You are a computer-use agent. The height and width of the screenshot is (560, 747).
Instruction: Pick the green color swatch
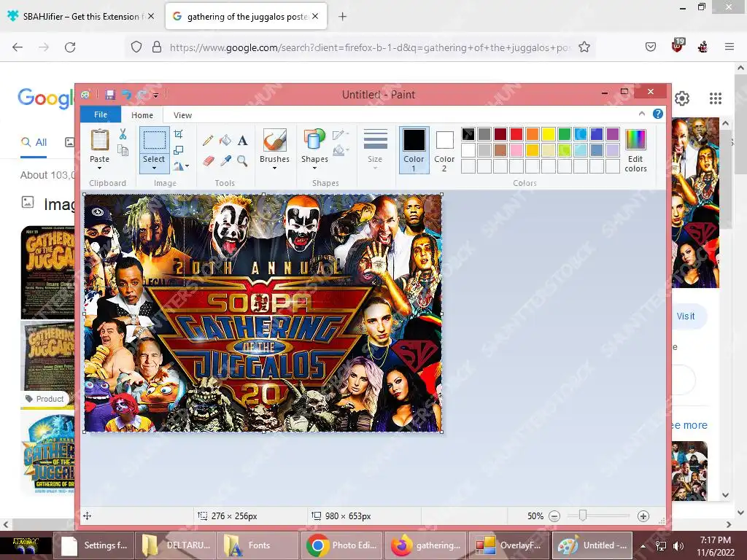tap(565, 134)
